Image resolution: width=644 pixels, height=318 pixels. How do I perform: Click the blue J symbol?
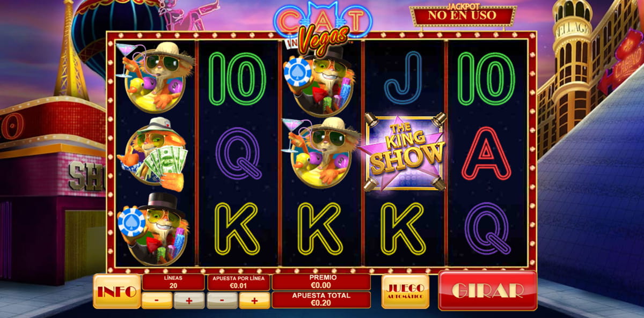tap(404, 76)
